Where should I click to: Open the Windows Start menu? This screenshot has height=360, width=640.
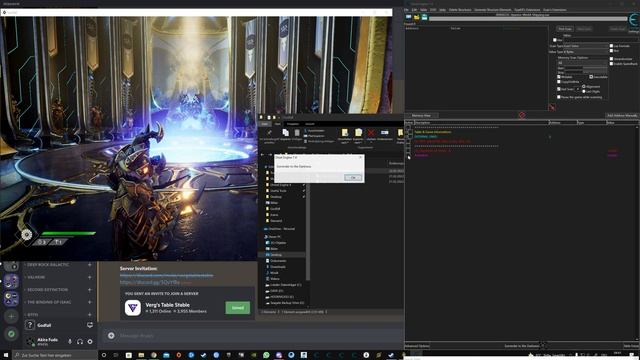(x=6, y=355)
